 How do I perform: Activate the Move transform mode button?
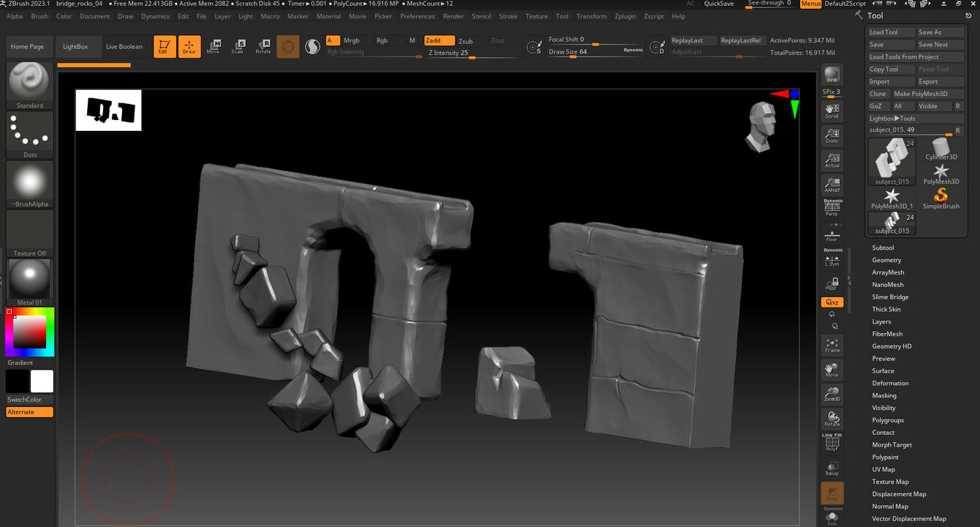pos(213,47)
